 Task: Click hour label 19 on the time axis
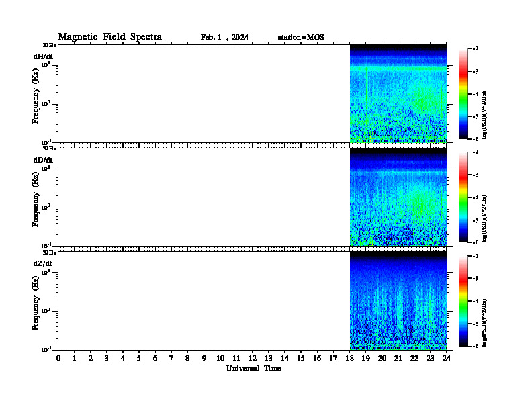(x=365, y=359)
